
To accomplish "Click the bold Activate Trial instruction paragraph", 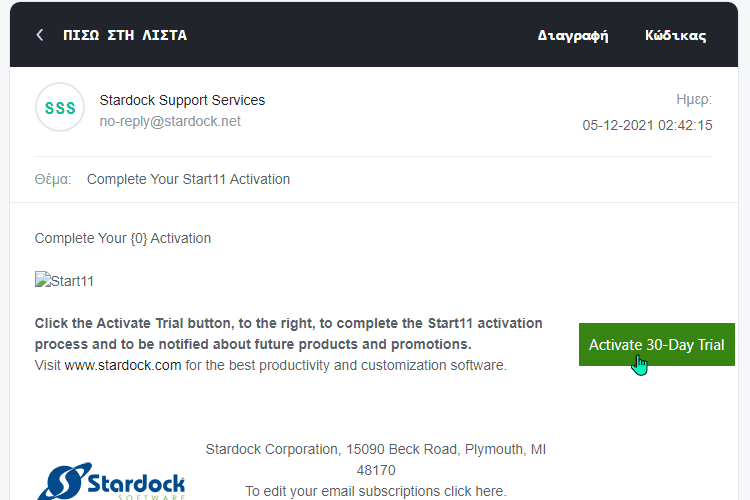I will pos(288,334).
